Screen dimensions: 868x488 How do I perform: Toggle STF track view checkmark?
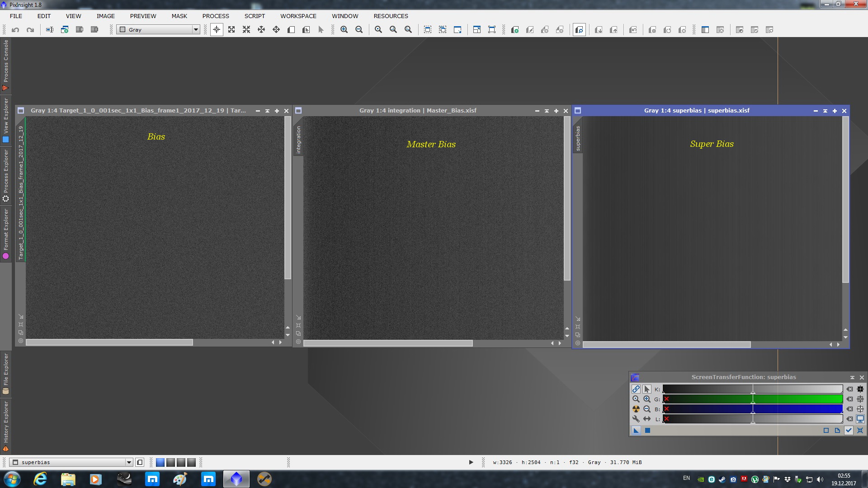(x=849, y=431)
